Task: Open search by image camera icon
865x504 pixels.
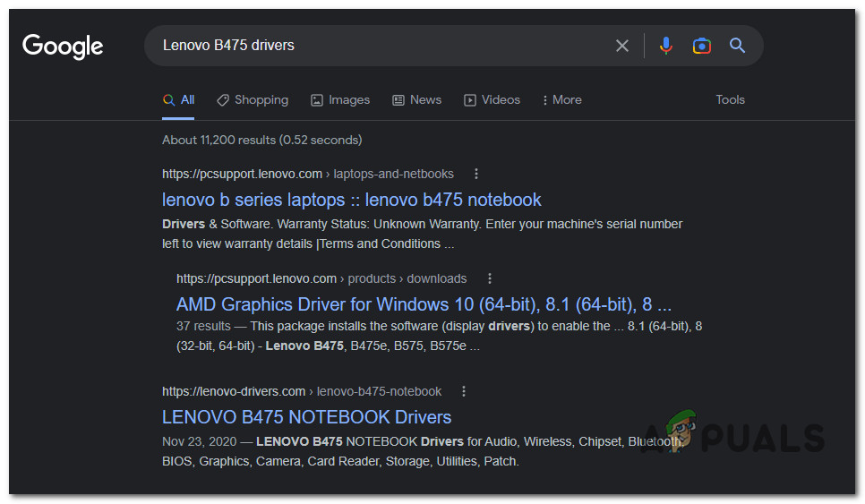Action: (702, 46)
